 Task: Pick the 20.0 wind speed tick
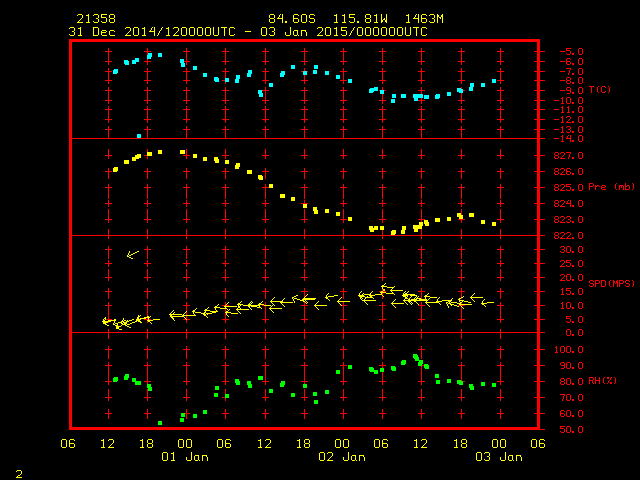tap(571, 278)
